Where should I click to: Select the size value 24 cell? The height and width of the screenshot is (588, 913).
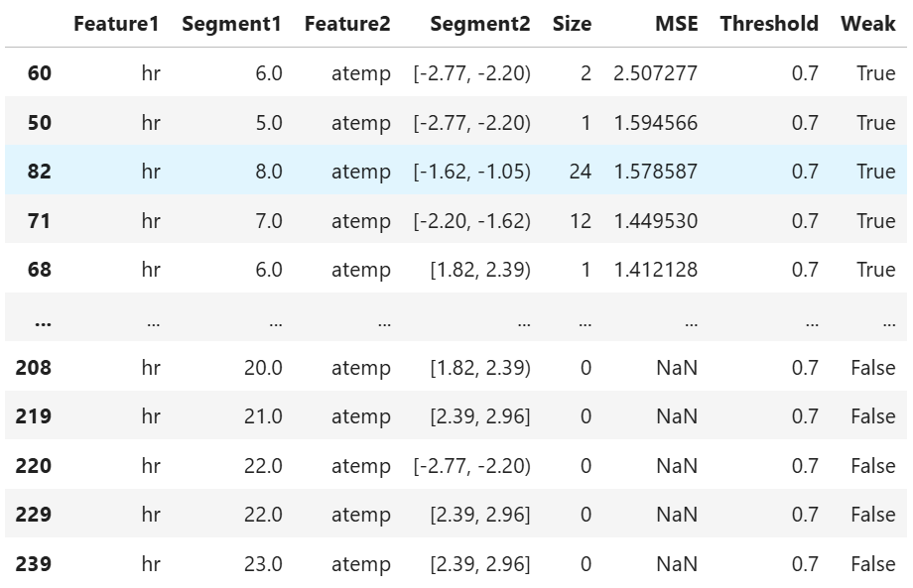click(x=580, y=172)
